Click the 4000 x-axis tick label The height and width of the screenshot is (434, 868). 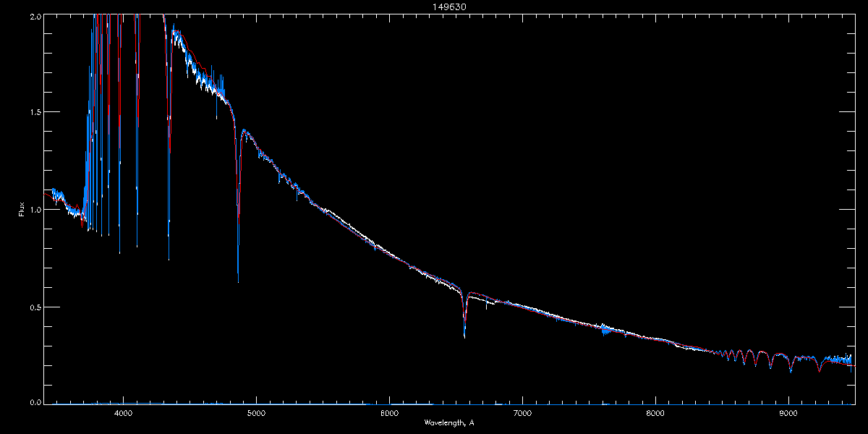click(123, 413)
